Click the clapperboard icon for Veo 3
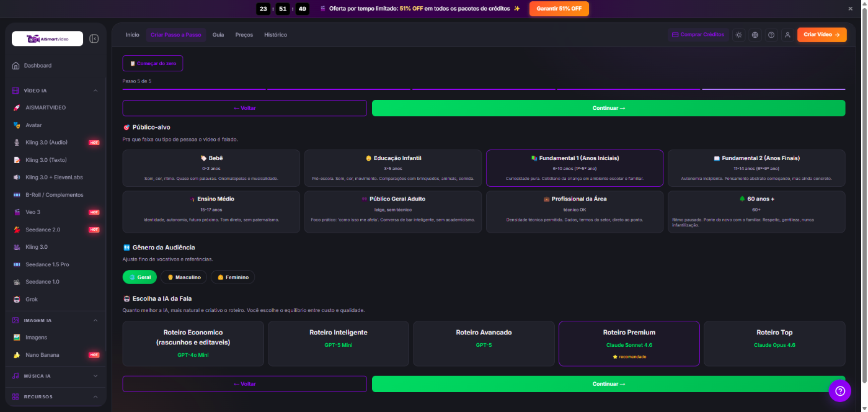This screenshot has width=868, height=412. [17, 212]
